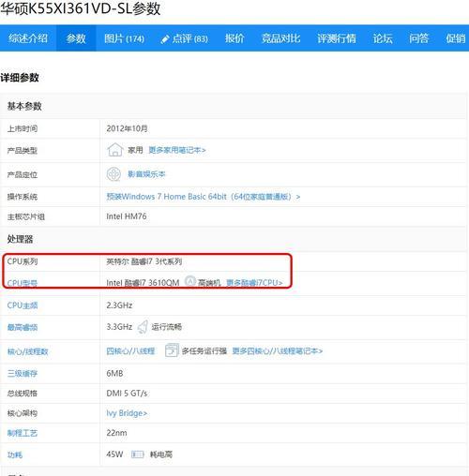
Task: Click the Intel 酷睿i7 3610QM model text
Action: tap(143, 283)
